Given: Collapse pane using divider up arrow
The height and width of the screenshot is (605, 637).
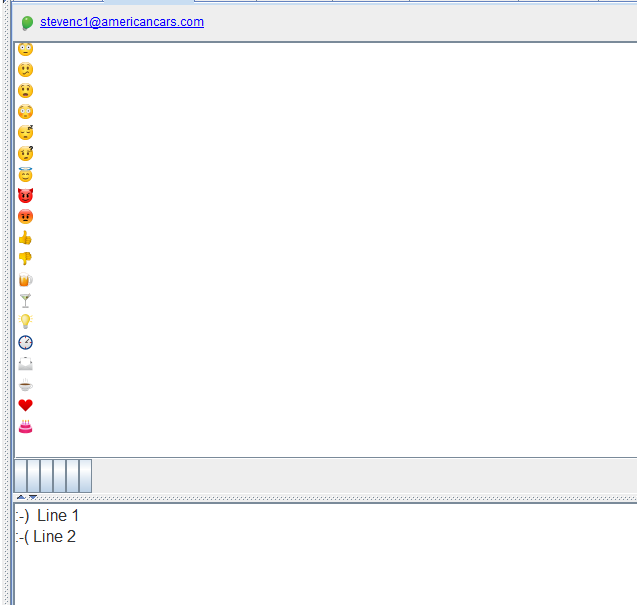Looking at the screenshot, I should point(21,497).
